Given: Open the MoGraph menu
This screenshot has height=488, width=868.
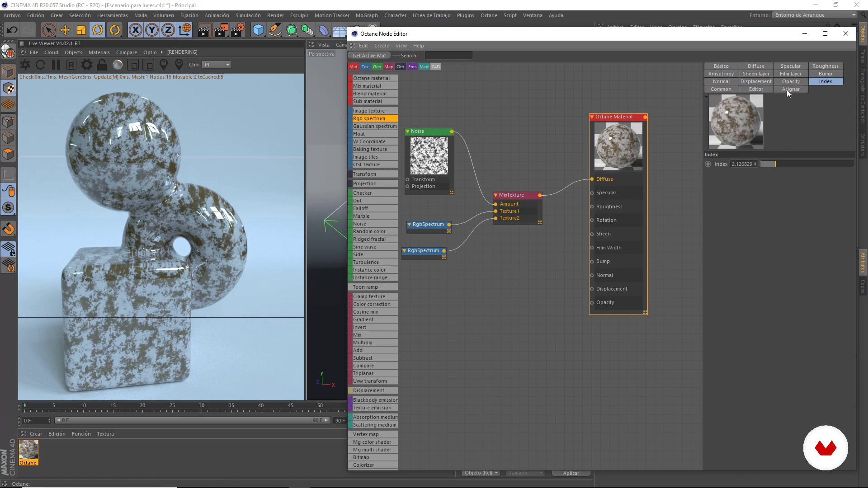Looking at the screenshot, I should pos(366,15).
